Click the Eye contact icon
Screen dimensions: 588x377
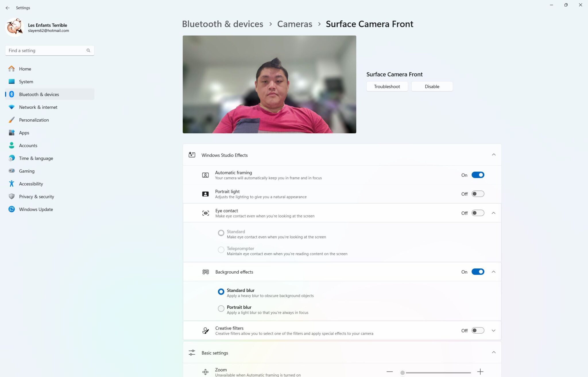[206, 213]
